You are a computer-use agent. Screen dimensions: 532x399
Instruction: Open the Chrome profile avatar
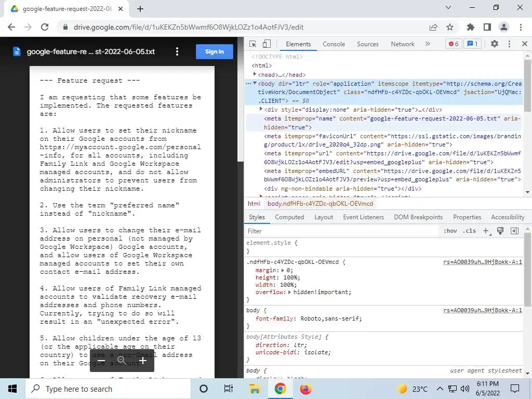point(504,27)
